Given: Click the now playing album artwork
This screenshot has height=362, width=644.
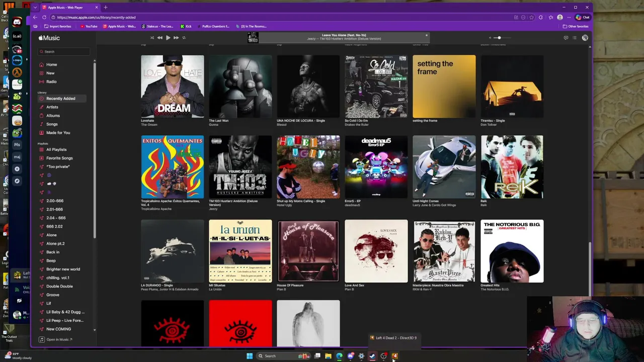Looking at the screenshot, I should [x=253, y=38].
